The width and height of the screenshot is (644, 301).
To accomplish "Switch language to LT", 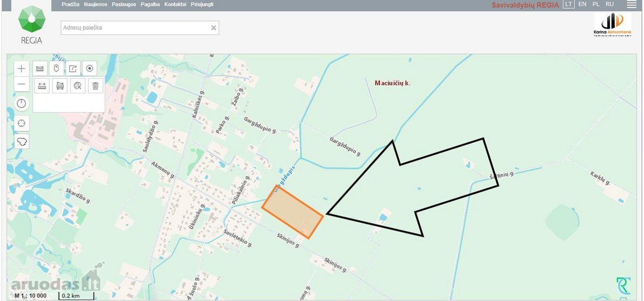I will [568, 4].
